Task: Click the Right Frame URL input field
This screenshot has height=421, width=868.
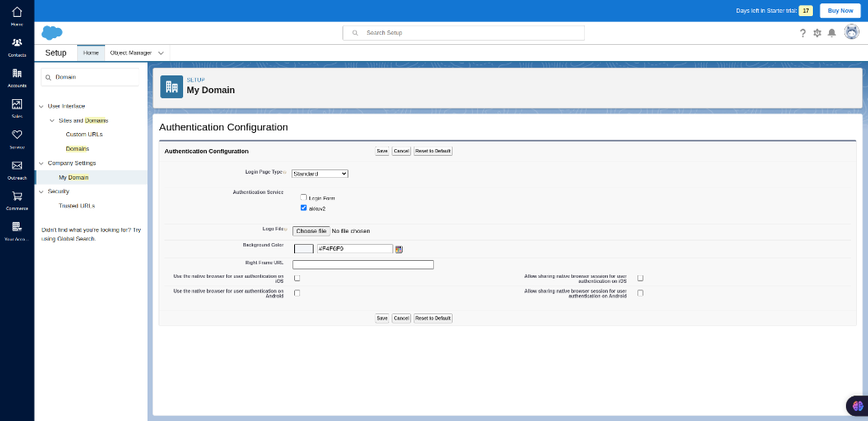Action: click(363, 264)
